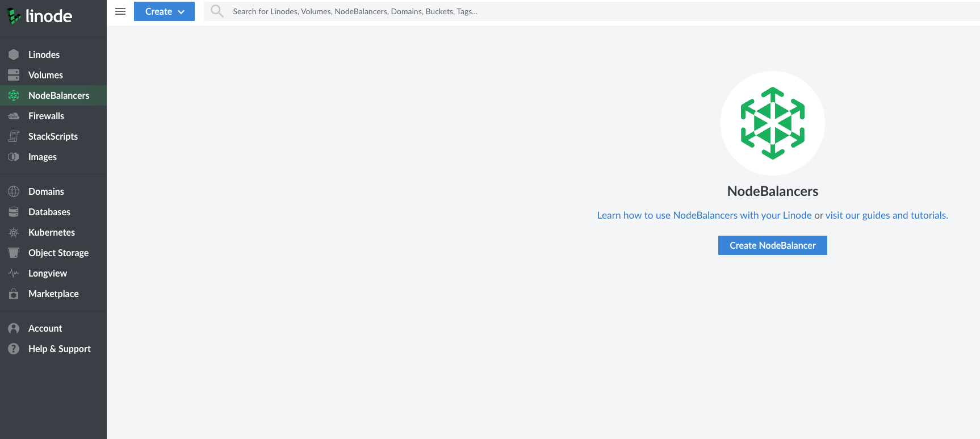Click the Kubernetes wheel icon

[14, 232]
